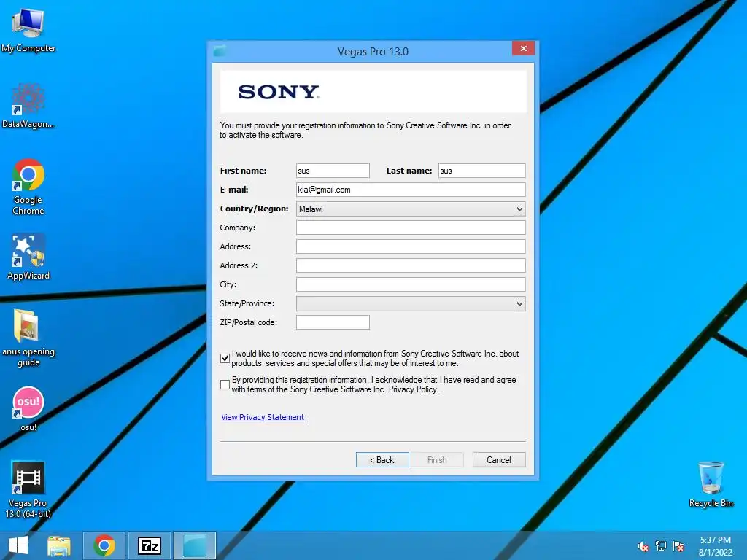This screenshot has width=747, height=560.
Task: Check the Privacy Policy acknowledgement checkbox
Action: (x=225, y=385)
